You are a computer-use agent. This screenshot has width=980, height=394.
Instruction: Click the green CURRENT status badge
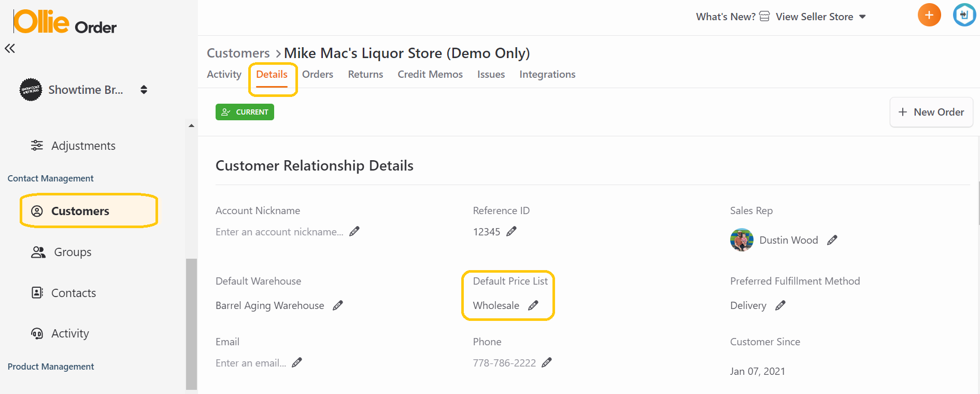click(245, 112)
